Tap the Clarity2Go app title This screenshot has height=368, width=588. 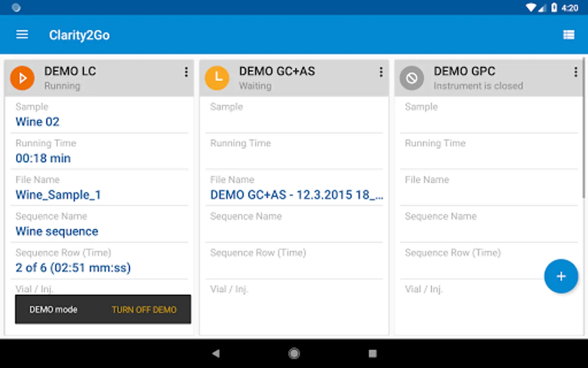[79, 35]
